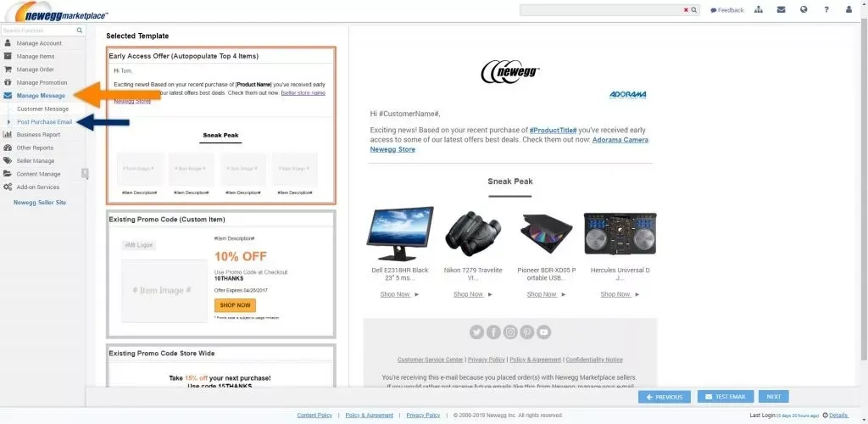Image resolution: width=868 pixels, height=424 pixels.
Task: Go back with PREVIOUS button
Action: pos(665,397)
